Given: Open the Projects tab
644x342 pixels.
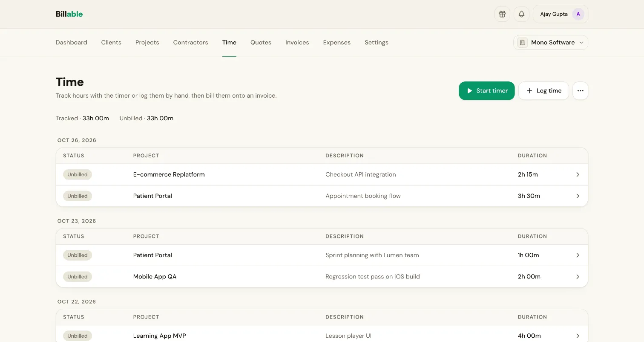Looking at the screenshot, I should click(147, 43).
